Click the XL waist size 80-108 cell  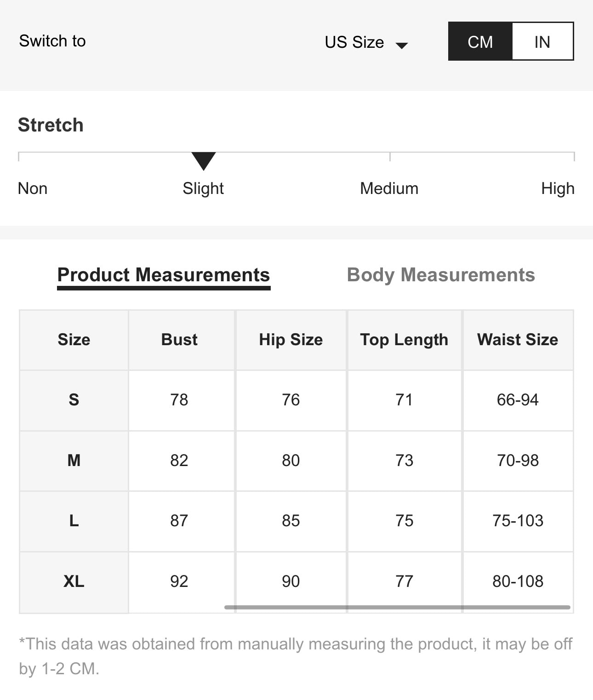point(518,581)
